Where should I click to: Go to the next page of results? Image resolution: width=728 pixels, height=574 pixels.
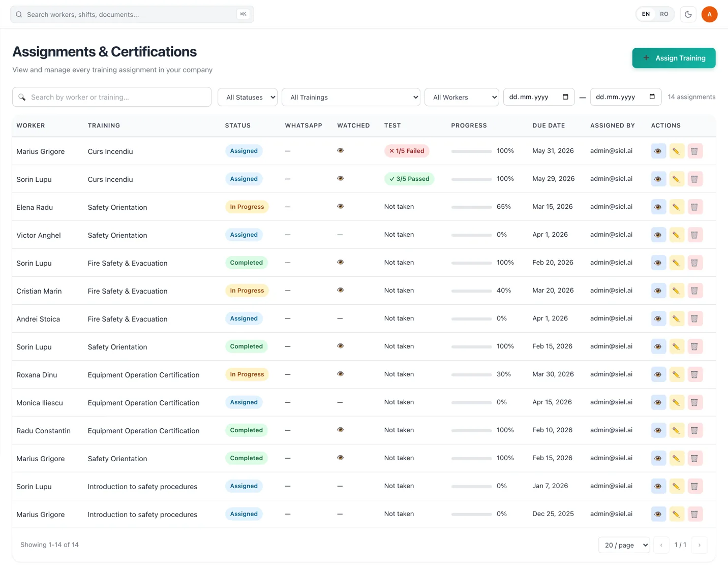(x=700, y=545)
